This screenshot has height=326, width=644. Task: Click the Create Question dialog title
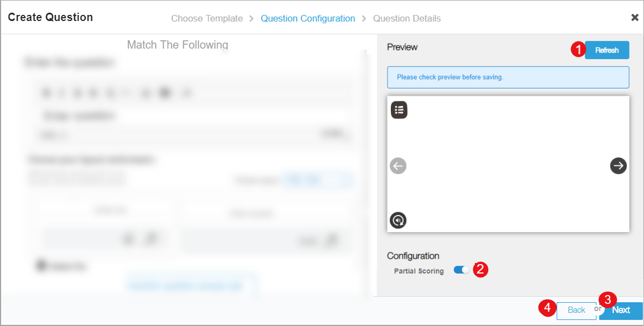tap(50, 17)
